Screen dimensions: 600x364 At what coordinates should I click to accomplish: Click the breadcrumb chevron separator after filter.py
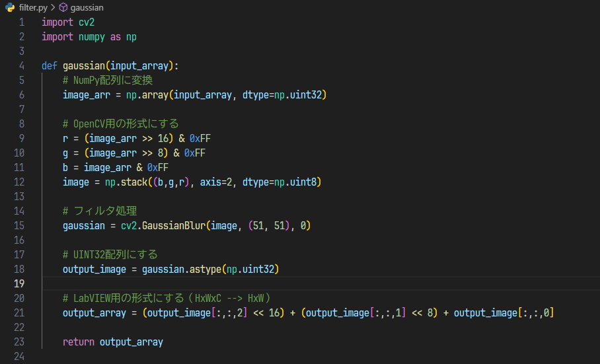pos(53,7)
